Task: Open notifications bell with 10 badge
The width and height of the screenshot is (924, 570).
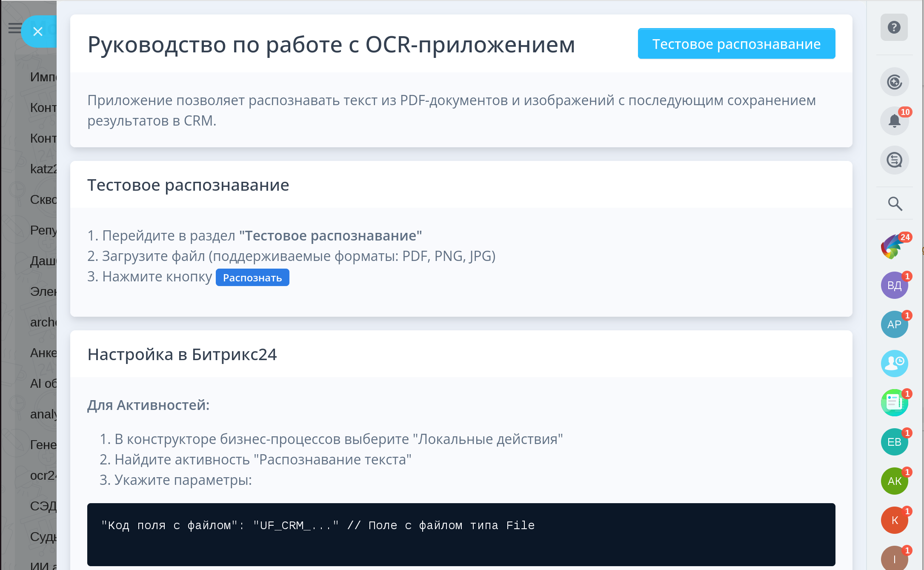Action: 894,121
